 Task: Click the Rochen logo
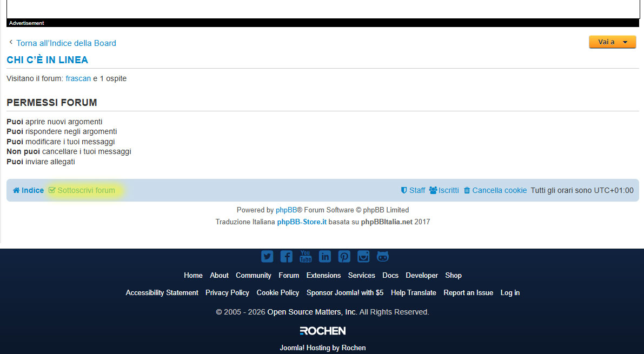[x=323, y=331]
